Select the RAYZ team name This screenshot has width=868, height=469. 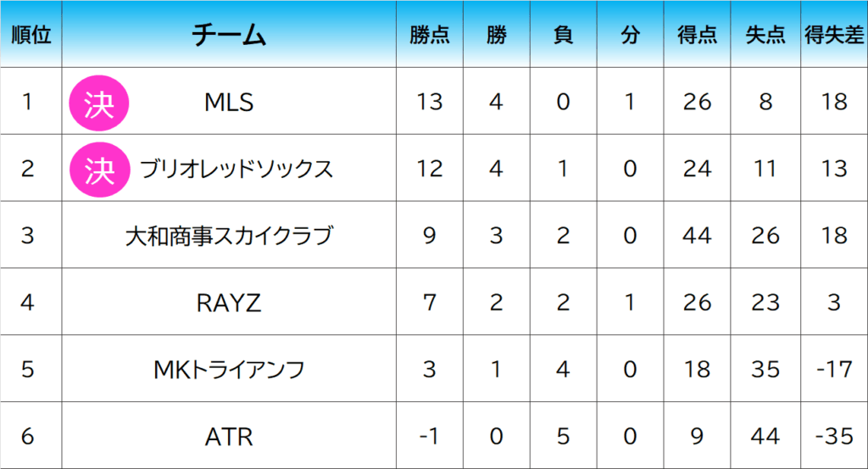tap(229, 303)
